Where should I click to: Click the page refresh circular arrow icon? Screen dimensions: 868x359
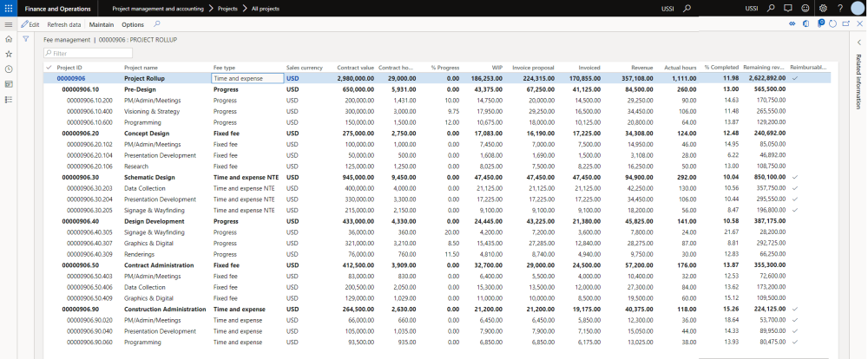tap(832, 24)
